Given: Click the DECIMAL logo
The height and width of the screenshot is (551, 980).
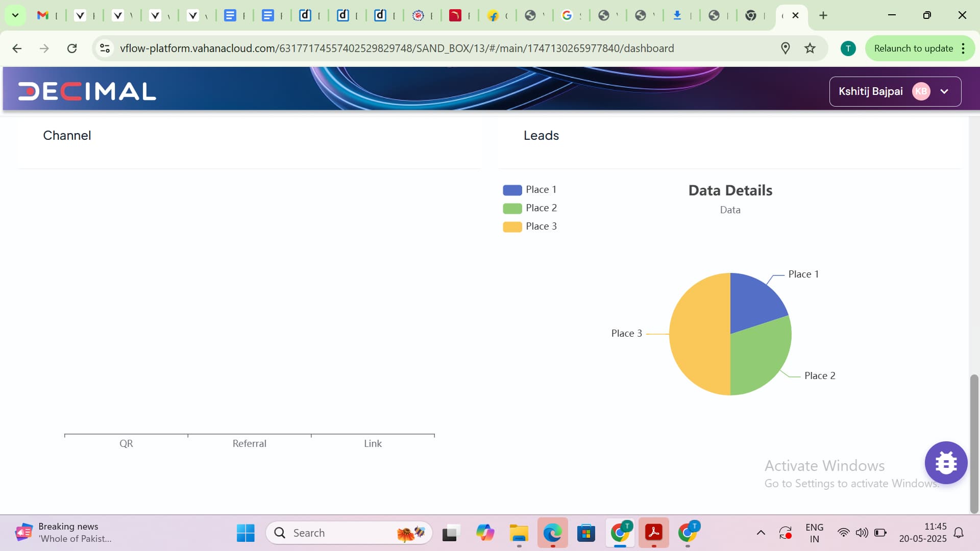Looking at the screenshot, I should (x=87, y=91).
